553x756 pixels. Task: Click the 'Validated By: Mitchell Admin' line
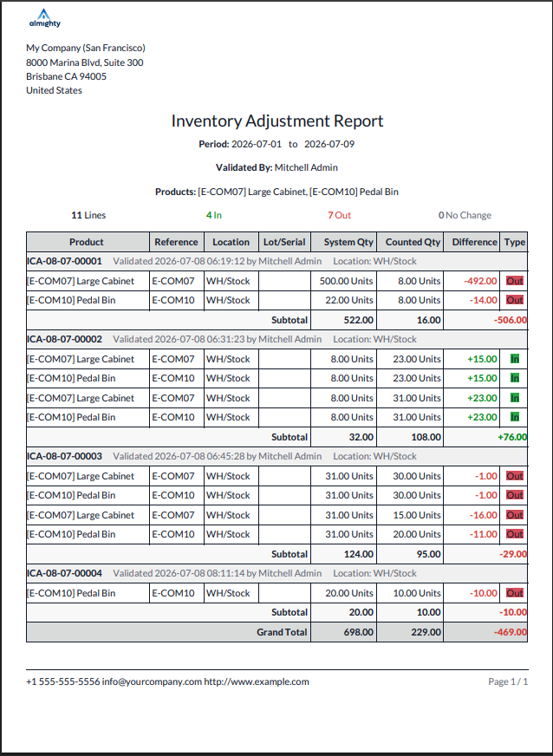(x=276, y=168)
